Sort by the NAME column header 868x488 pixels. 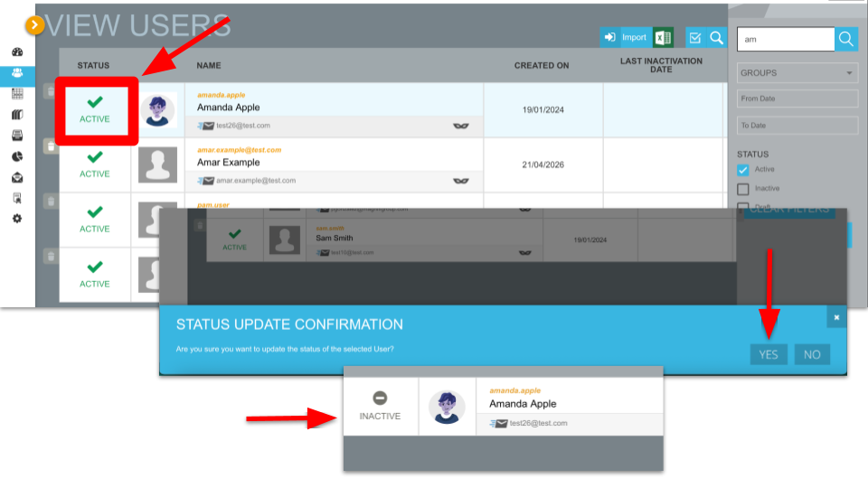[x=209, y=65]
